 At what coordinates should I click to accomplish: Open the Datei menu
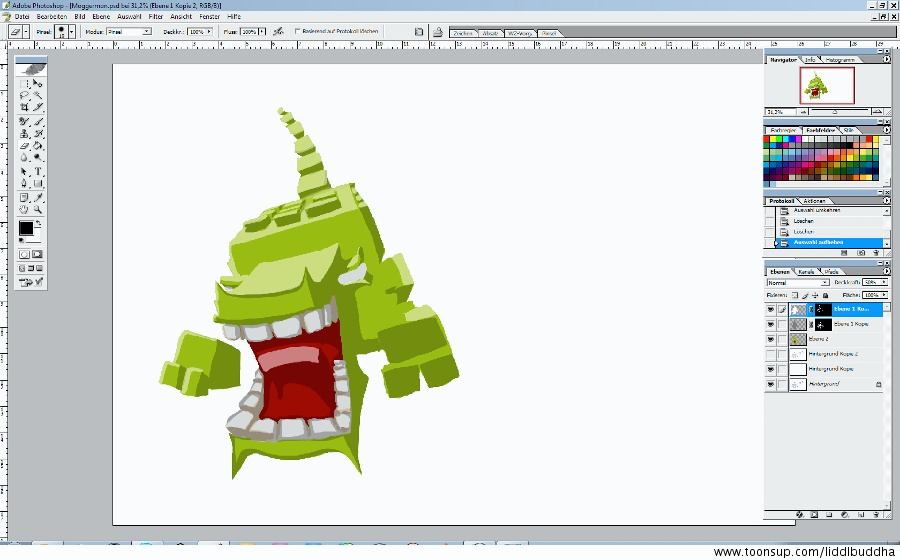click(x=22, y=17)
